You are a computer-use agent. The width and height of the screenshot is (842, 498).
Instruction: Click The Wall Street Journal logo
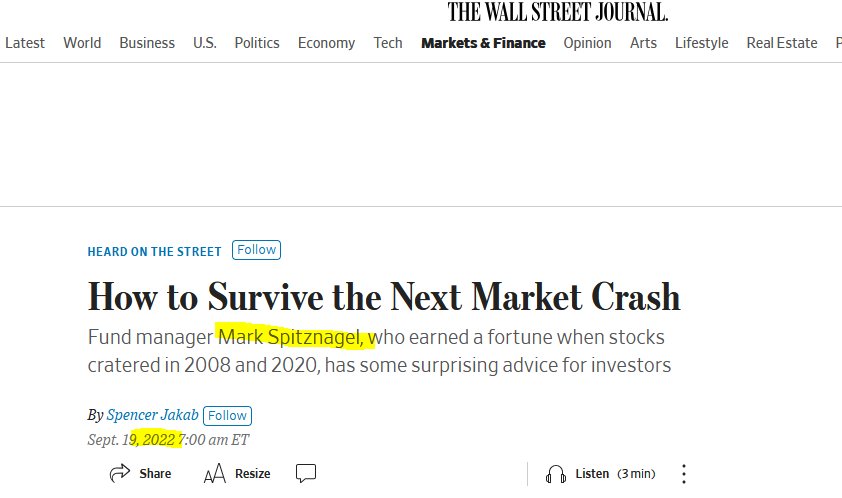point(558,12)
